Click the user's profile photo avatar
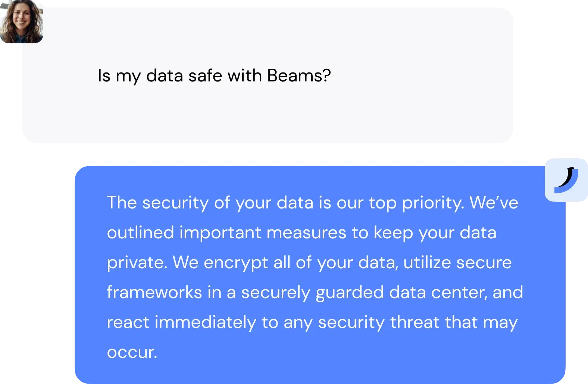This screenshot has height=384, width=588. pyautogui.click(x=22, y=21)
